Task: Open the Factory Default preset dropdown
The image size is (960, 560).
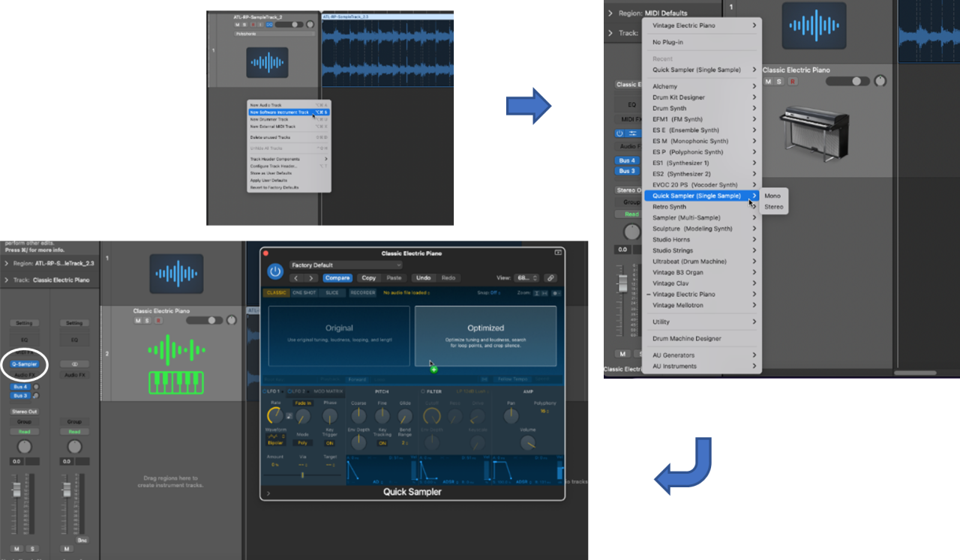Action: (x=346, y=265)
